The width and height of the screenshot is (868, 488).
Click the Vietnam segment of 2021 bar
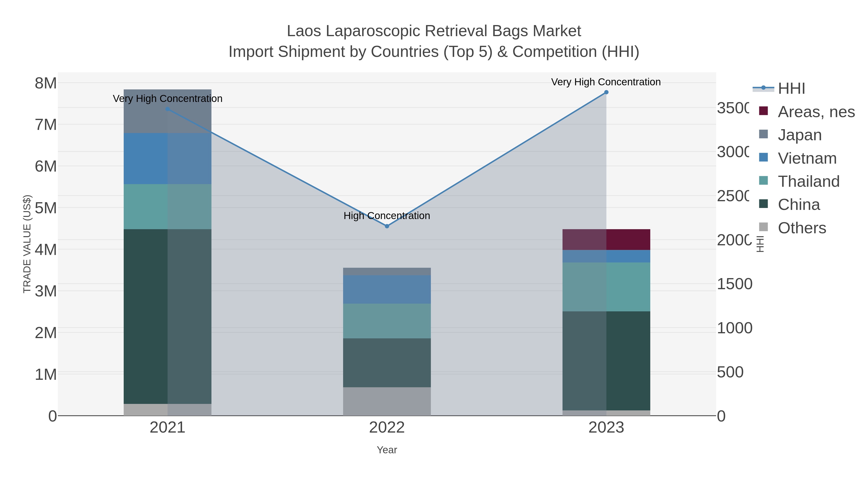coord(168,159)
